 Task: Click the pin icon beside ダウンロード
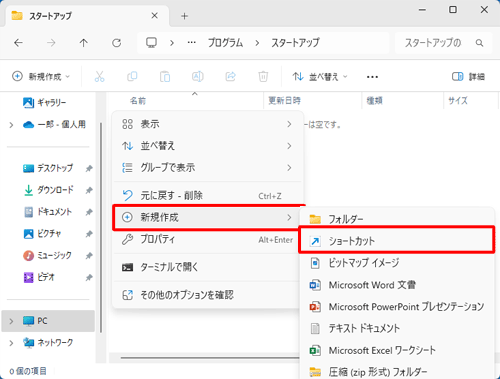[89, 190]
